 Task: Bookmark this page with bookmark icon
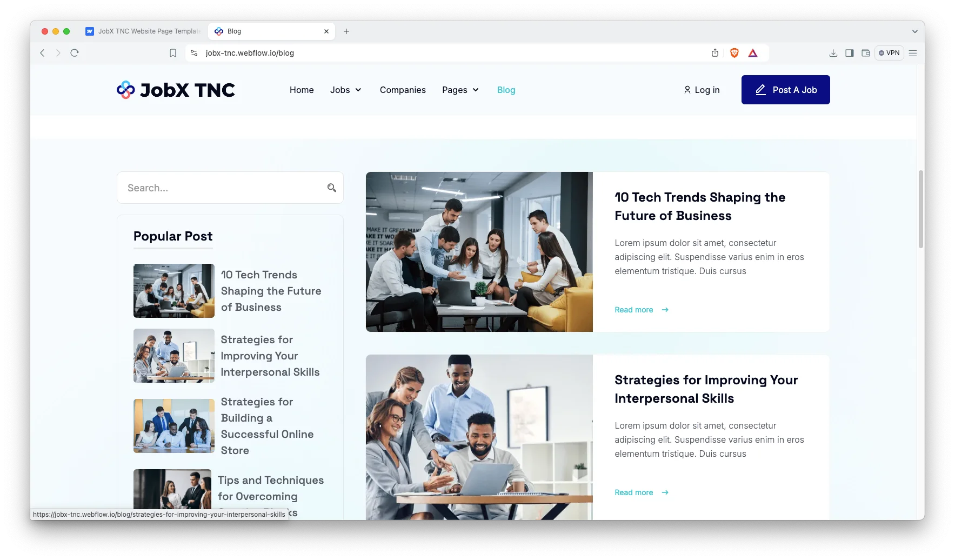173,53
